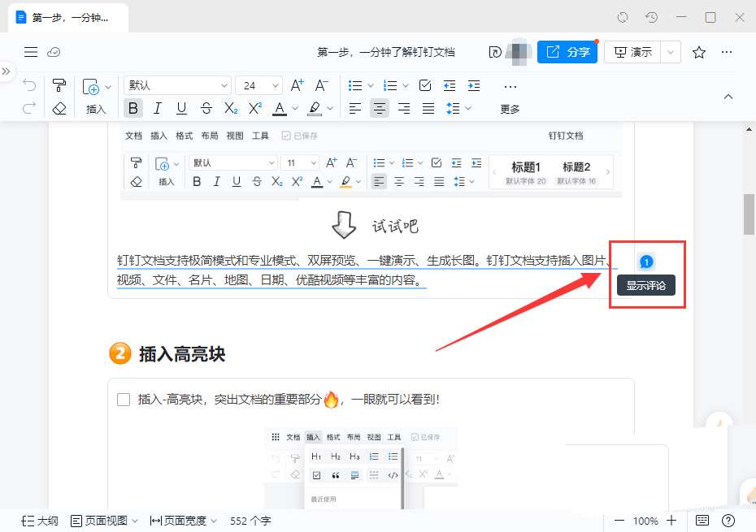Open version history clock icon in title bar
756x532 pixels.
(x=651, y=17)
